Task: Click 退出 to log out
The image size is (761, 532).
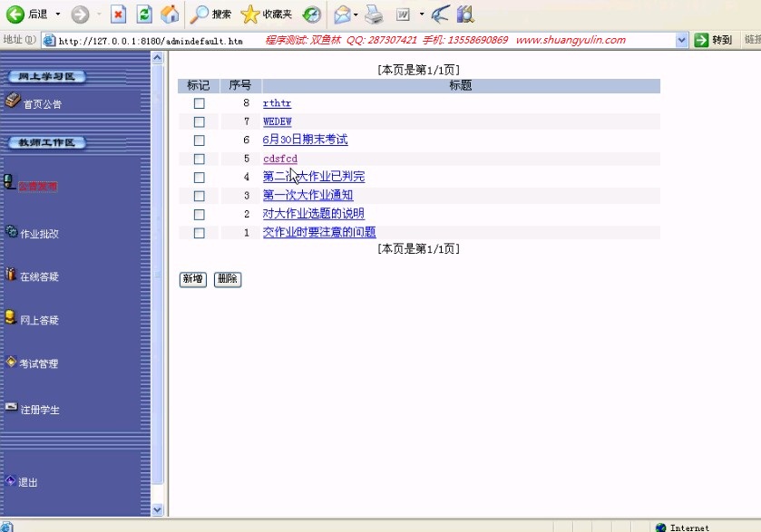Action: click(x=27, y=482)
